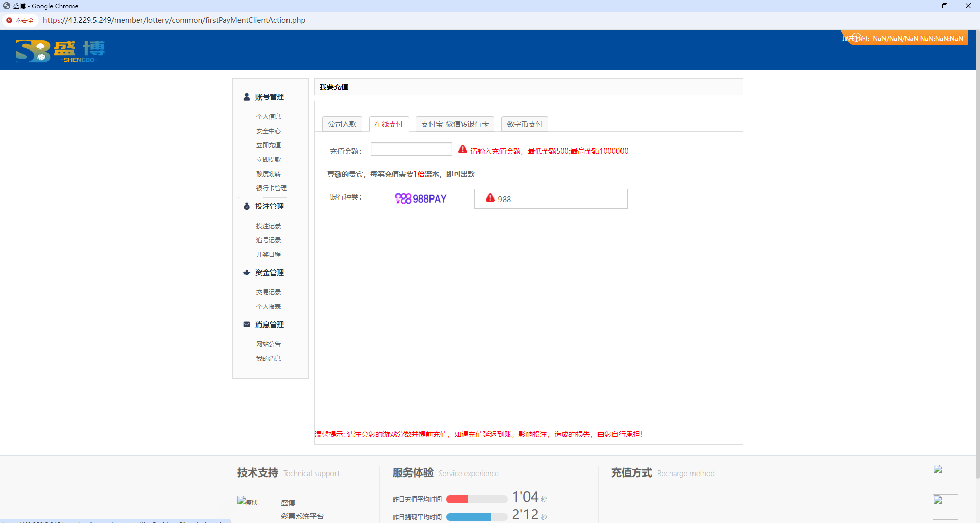
Task: Click the 资金管理 section icon
Action: pyautogui.click(x=247, y=272)
